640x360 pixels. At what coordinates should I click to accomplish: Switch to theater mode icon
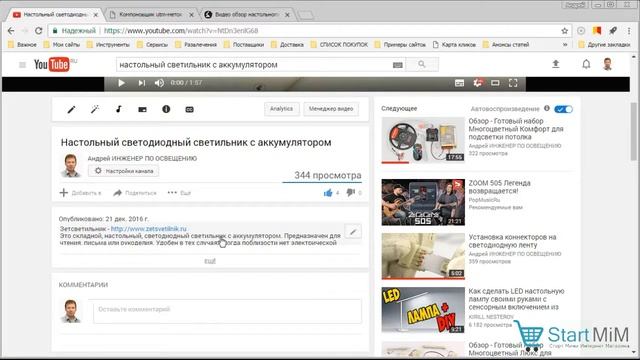pos(495,83)
